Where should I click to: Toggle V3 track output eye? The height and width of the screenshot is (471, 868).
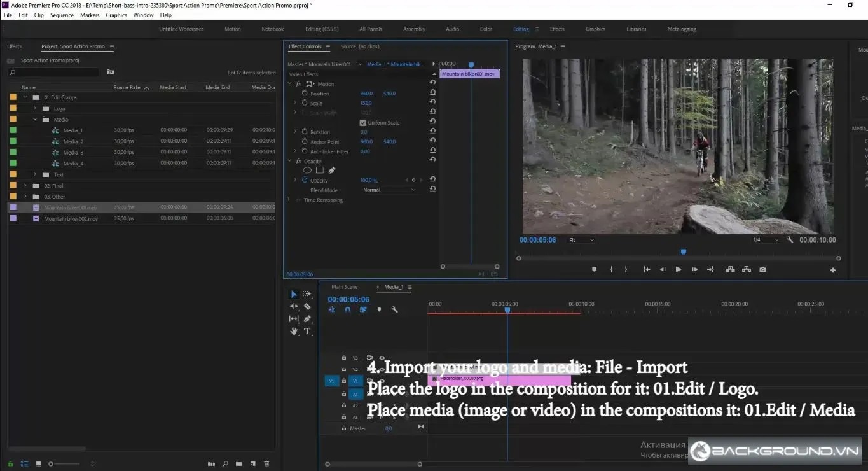382,358
